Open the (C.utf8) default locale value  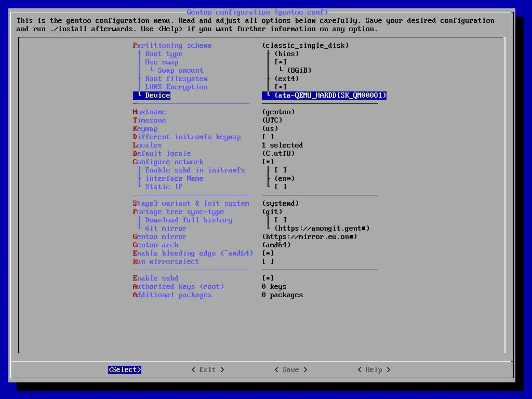278,153
